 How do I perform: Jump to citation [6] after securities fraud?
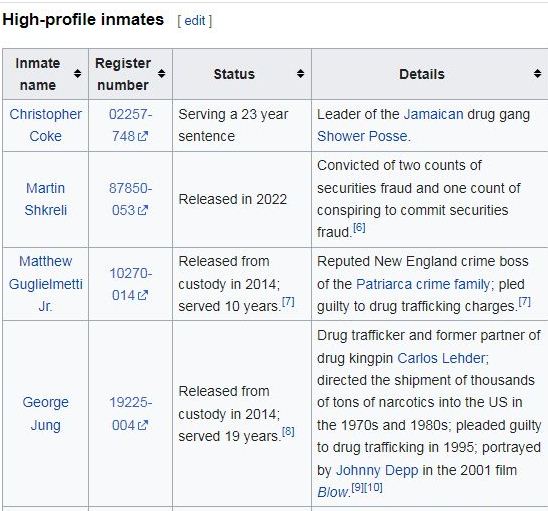pyautogui.click(x=359, y=228)
